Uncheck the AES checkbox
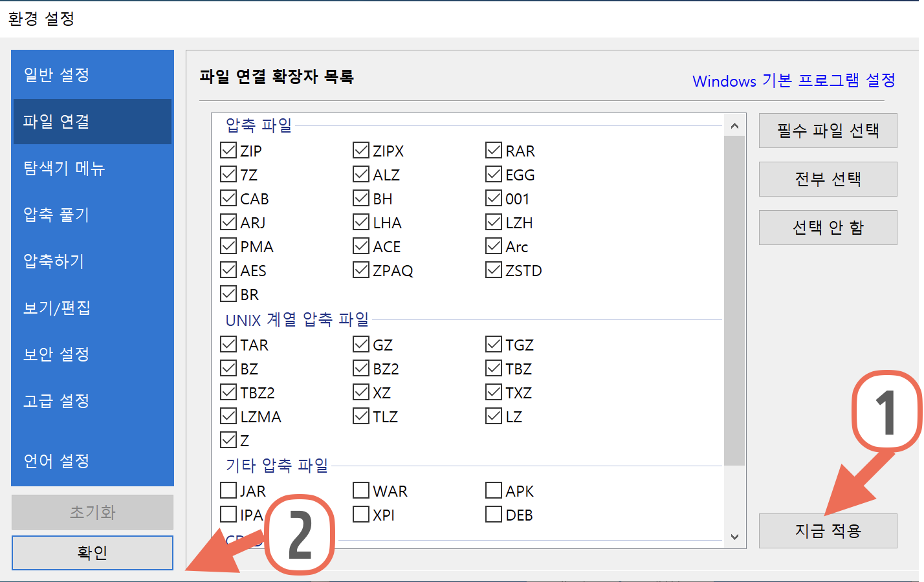 pyautogui.click(x=228, y=270)
